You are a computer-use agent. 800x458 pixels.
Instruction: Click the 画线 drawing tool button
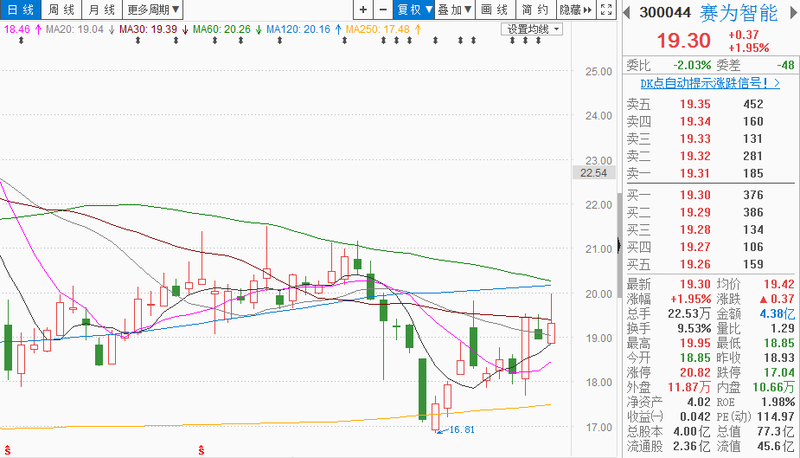pos(494,9)
